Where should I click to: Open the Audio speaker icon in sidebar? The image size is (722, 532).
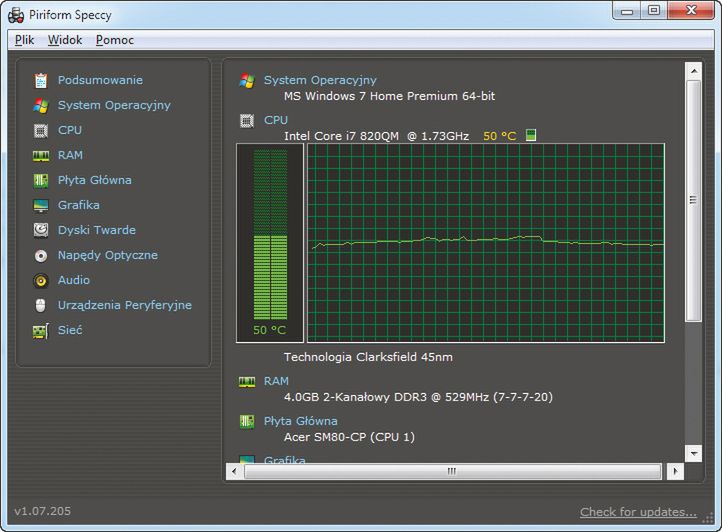coord(40,280)
